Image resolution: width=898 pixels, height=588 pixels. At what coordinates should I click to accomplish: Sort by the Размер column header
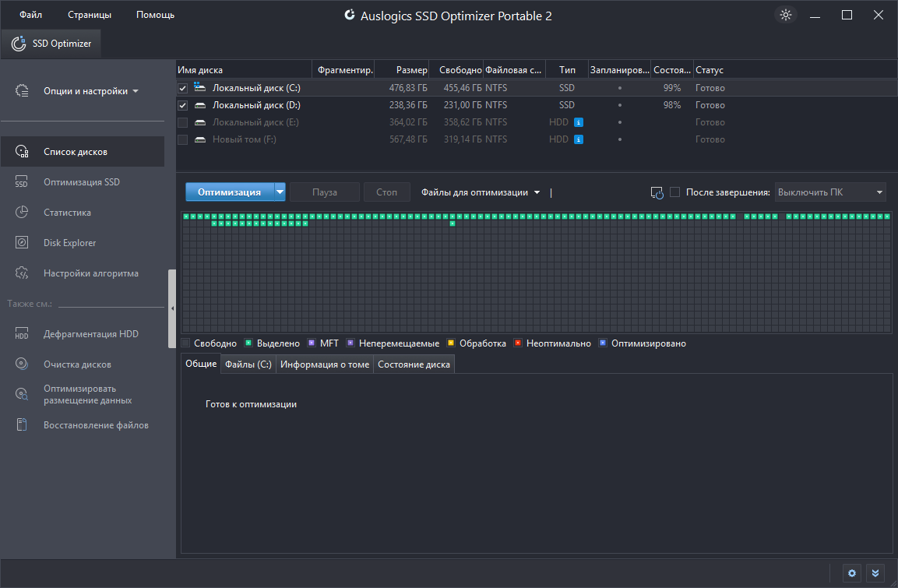[401, 70]
